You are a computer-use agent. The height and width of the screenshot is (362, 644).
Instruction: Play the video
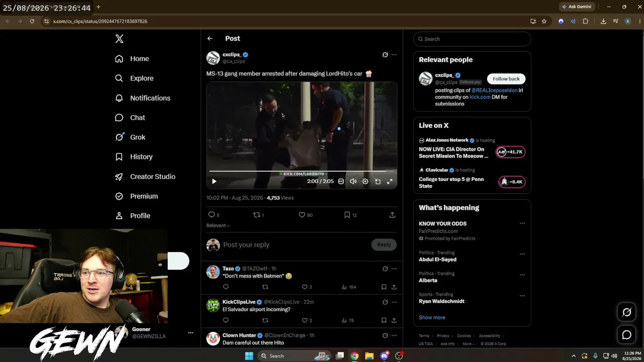click(x=214, y=182)
